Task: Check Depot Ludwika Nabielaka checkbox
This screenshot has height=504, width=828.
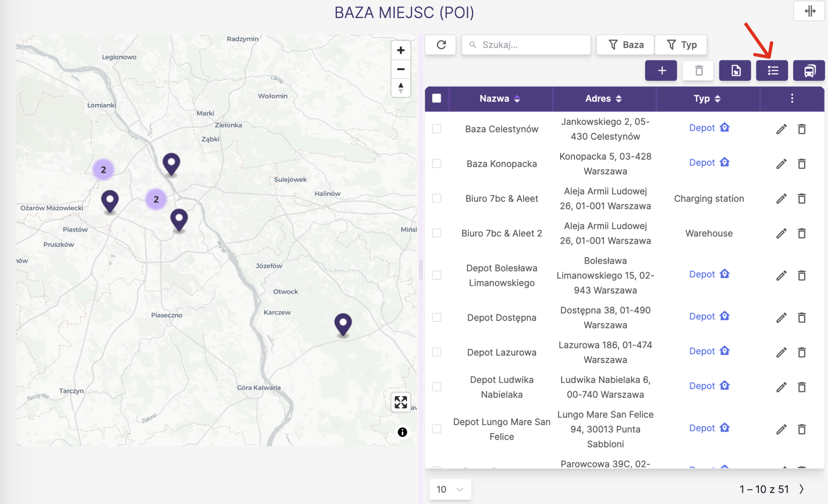Action: 437,387
